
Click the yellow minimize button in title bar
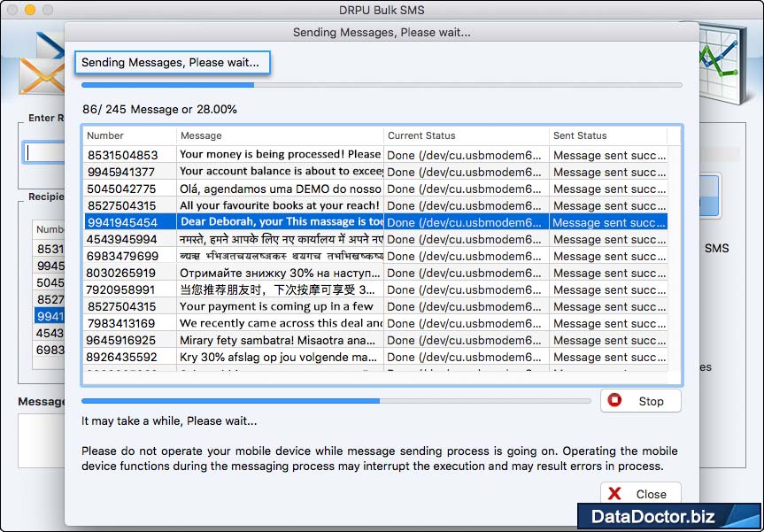point(30,10)
